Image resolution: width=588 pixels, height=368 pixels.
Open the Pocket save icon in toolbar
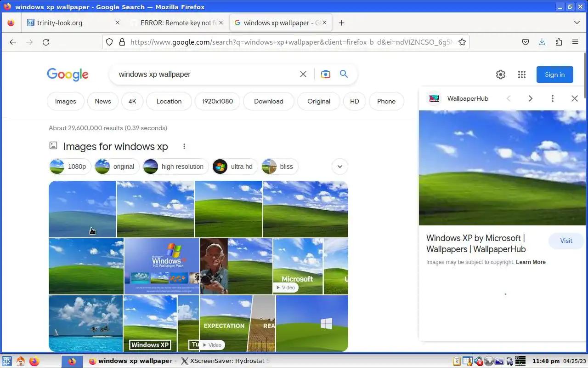tap(526, 42)
